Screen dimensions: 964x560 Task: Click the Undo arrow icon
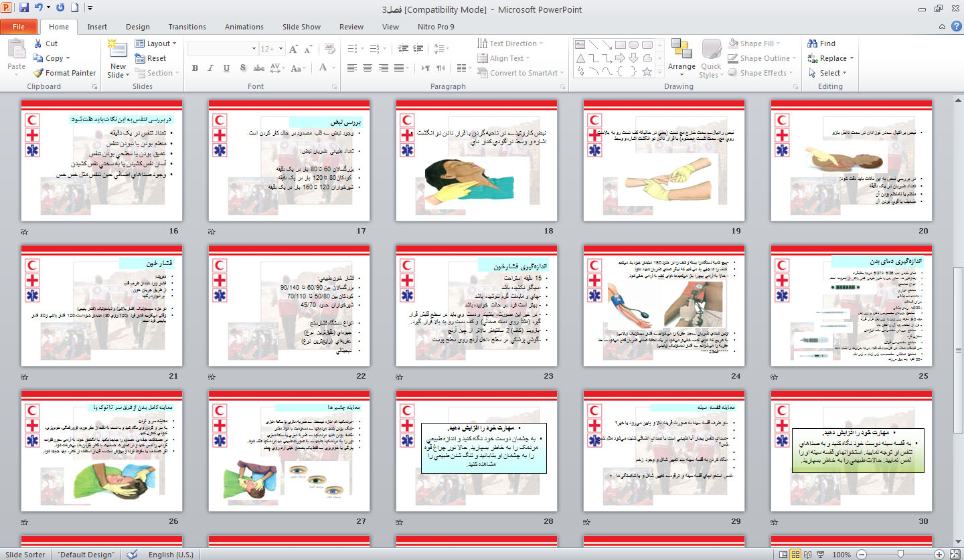39,9
